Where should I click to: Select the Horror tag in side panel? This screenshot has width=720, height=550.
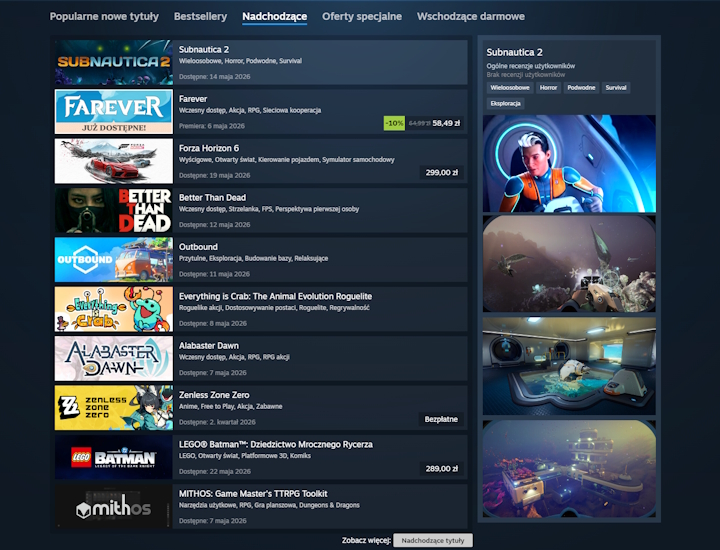548,88
